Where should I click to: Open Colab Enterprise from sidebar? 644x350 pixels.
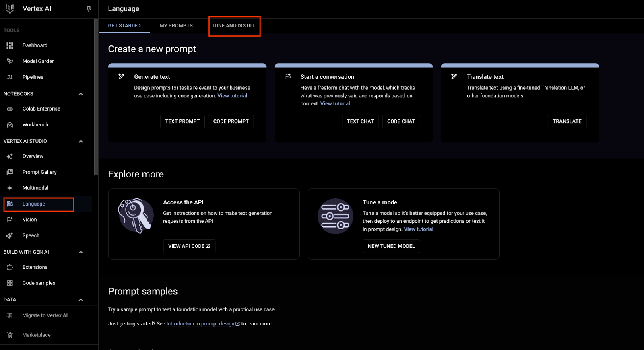(41, 109)
